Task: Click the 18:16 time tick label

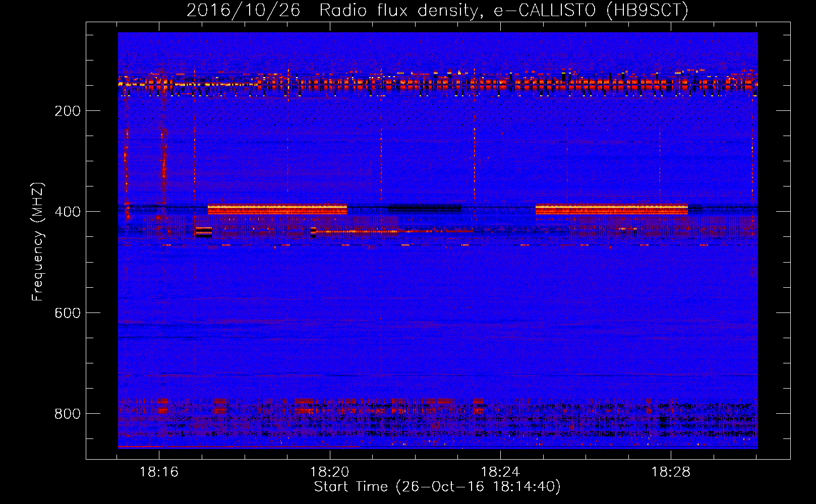Action: (159, 472)
